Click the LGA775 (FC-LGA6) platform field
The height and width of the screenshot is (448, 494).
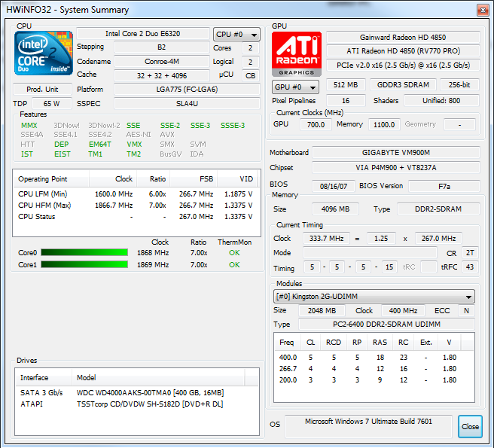[x=188, y=89]
